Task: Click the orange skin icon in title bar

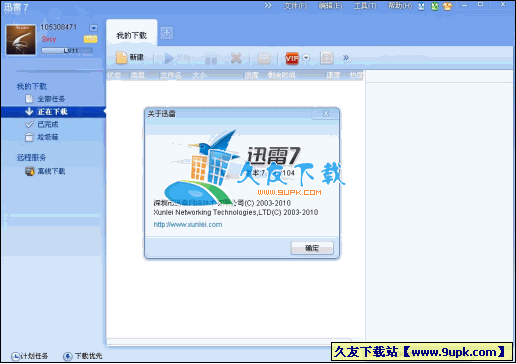Action: click(447, 6)
